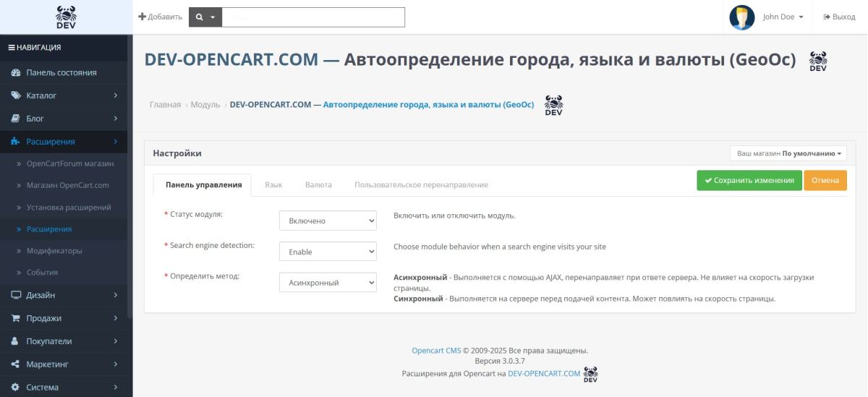Focus the top search input field
The height and width of the screenshot is (397, 868).
(x=313, y=17)
